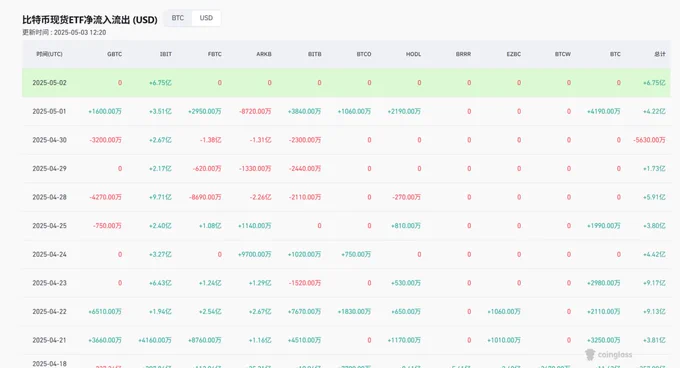Click EZBC value +1060.00万 on 2025-04-22

tap(504, 312)
